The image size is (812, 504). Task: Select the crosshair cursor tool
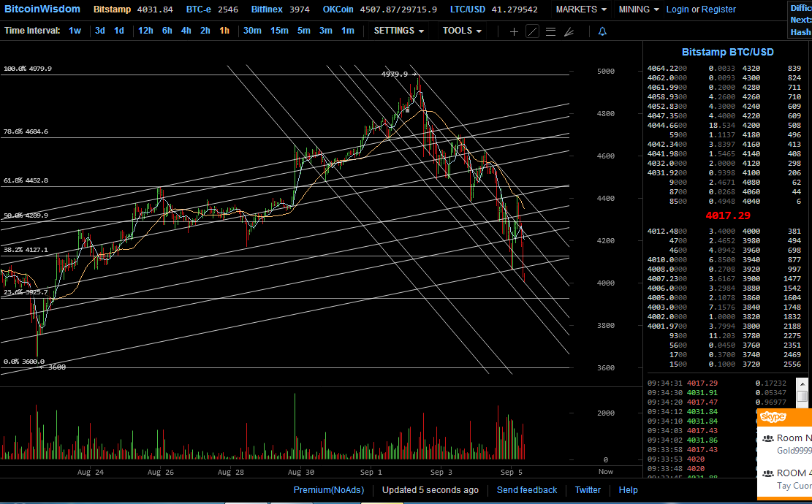[514, 31]
